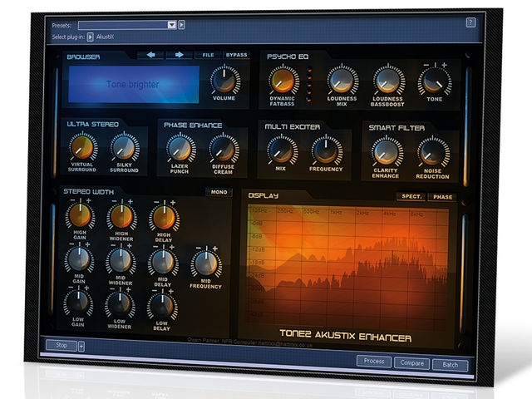Click the Lazer Punch knob
This screenshot has height=399, width=532.
[180, 149]
